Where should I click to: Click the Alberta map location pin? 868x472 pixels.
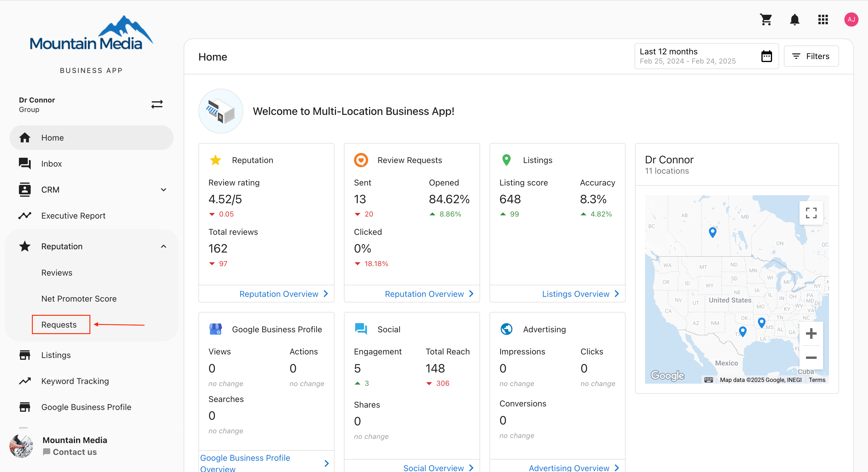[x=712, y=232]
